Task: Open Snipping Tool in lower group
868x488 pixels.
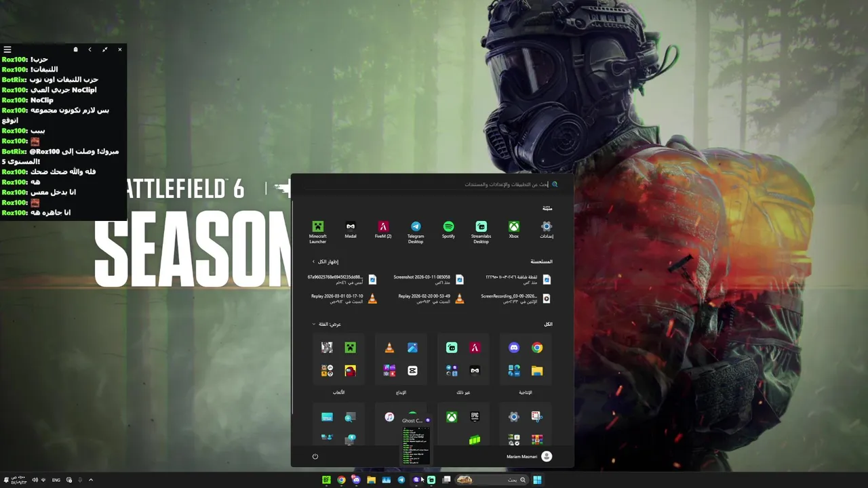Action: [x=537, y=417]
